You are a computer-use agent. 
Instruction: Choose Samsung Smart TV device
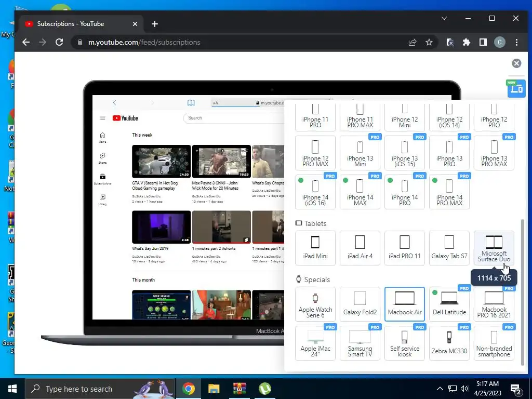coord(360,343)
